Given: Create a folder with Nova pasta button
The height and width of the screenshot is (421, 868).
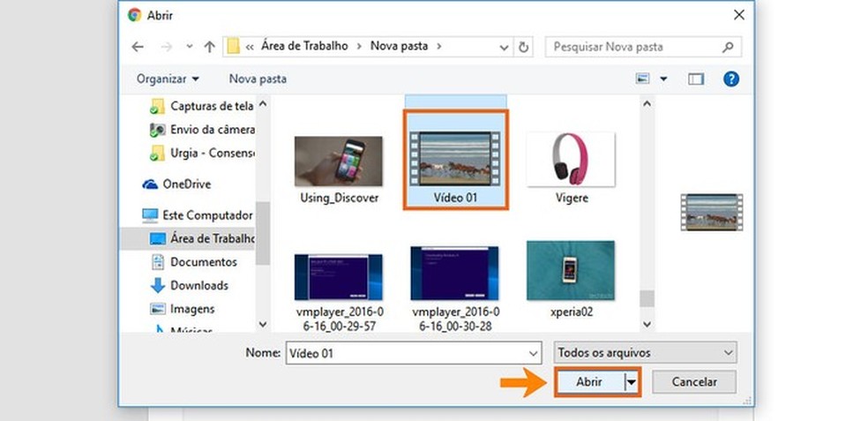Looking at the screenshot, I should [x=258, y=79].
